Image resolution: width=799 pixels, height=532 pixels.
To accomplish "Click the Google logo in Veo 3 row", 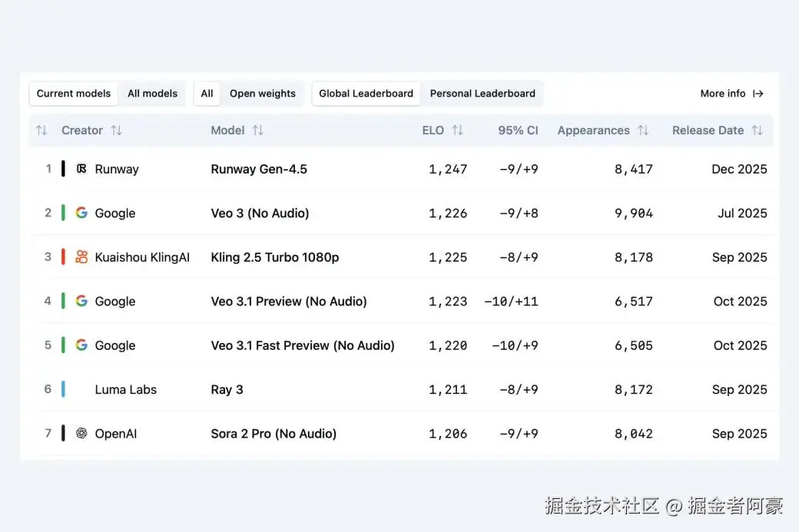I will click(x=81, y=213).
